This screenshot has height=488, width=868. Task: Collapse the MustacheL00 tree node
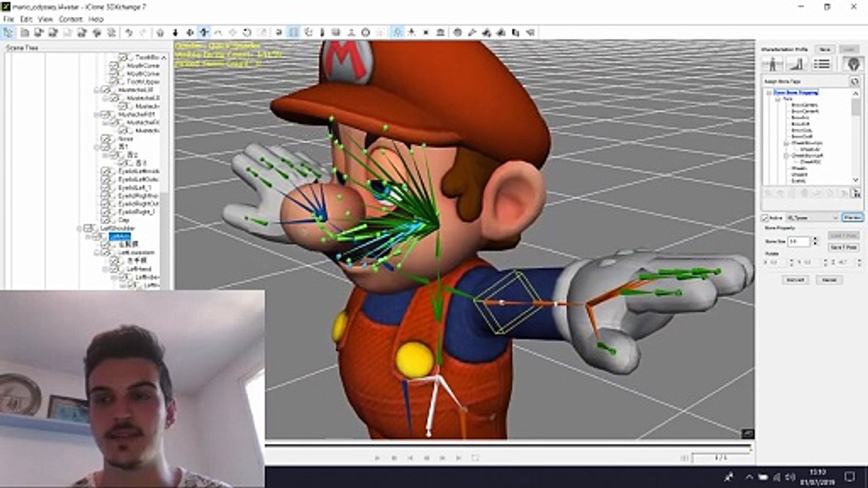tap(97, 89)
